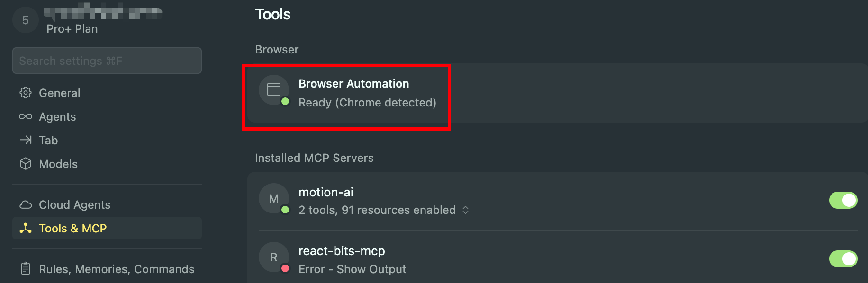Image resolution: width=868 pixels, height=283 pixels.
Task: Show output for react-bits-mcp error
Action: click(x=371, y=269)
